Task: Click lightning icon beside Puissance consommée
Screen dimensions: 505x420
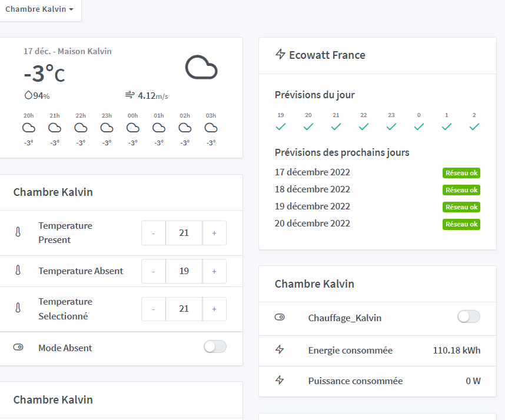Action: (x=280, y=381)
